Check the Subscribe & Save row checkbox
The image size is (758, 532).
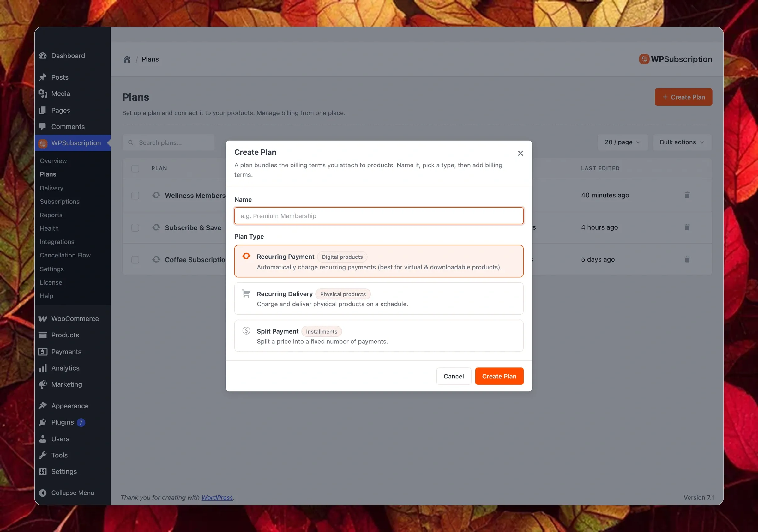coord(135,227)
